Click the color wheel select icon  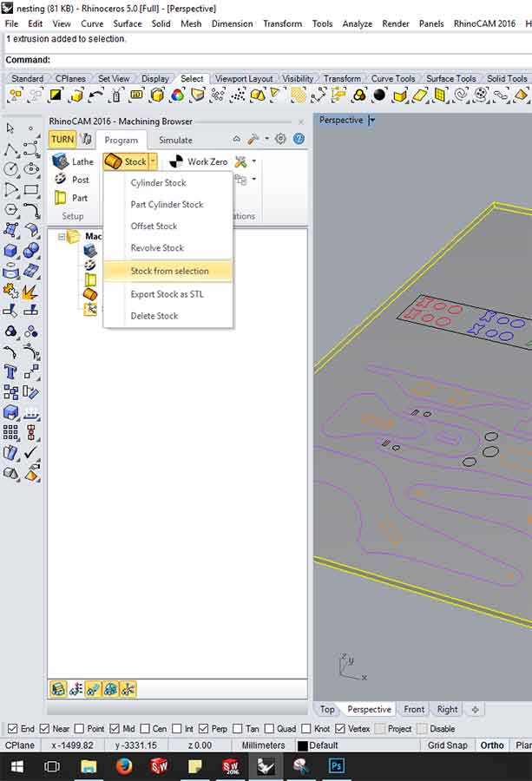pos(177,95)
